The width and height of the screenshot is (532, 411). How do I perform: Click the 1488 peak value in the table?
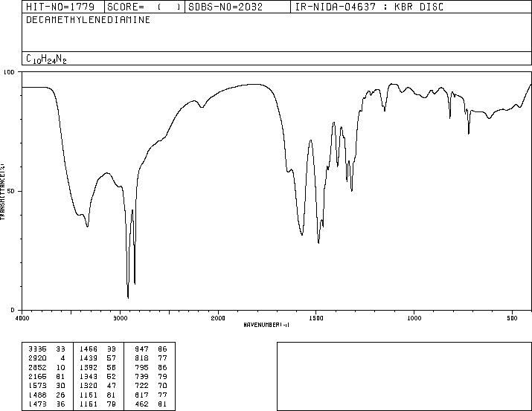pos(37,395)
